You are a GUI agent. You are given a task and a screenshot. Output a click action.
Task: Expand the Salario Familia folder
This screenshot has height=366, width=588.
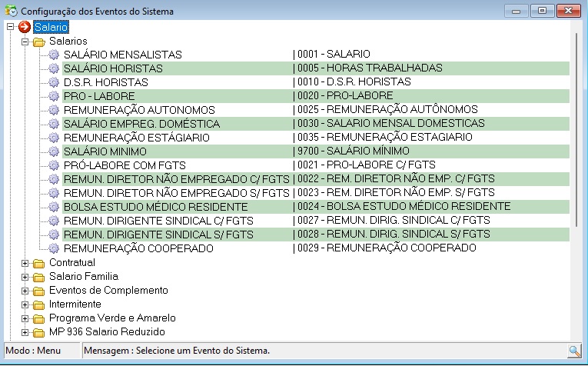click(x=25, y=277)
